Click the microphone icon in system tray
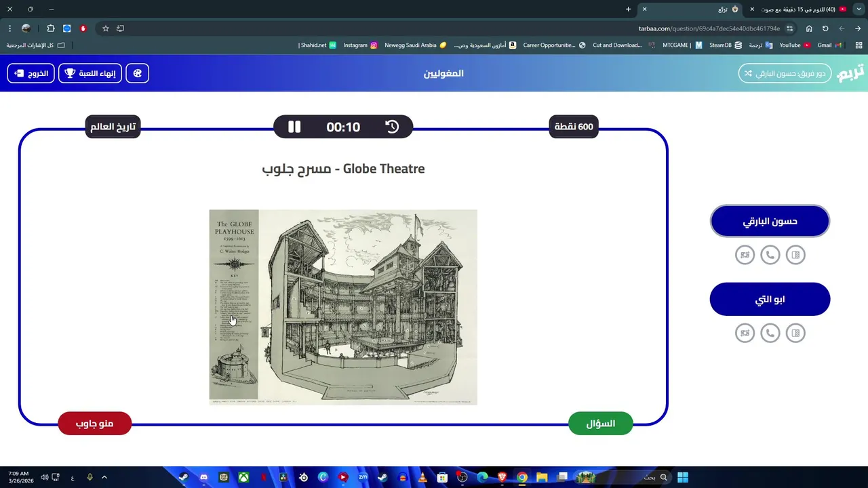 [90, 477]
